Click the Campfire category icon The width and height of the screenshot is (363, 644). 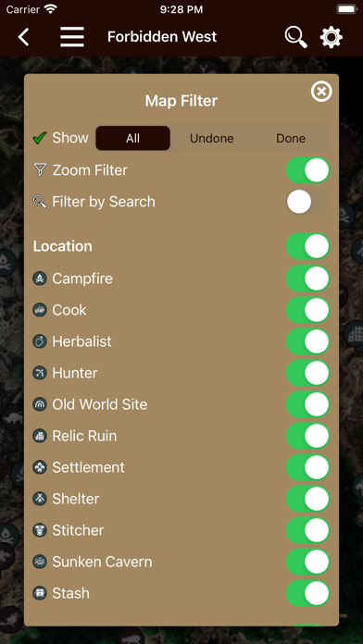[40, 279]
